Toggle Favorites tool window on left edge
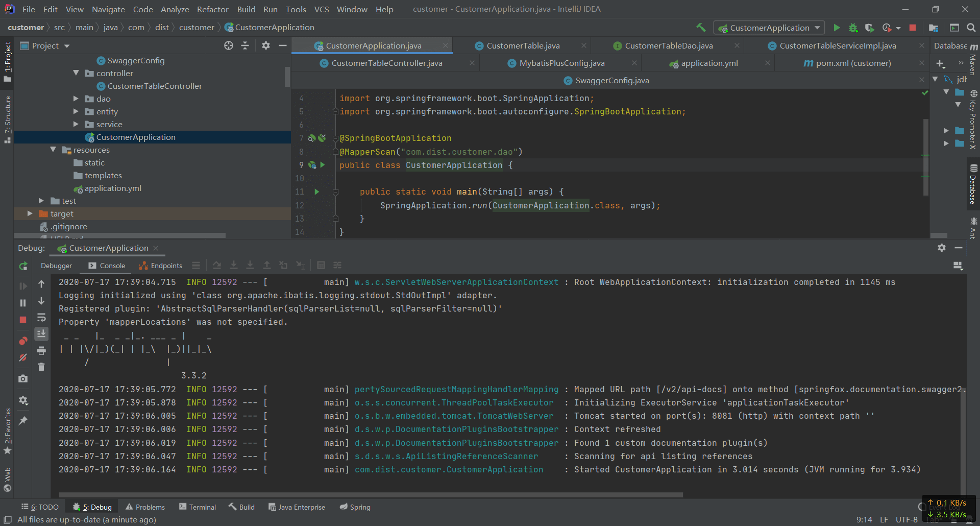Screen dimensions: 980x526 8,431
